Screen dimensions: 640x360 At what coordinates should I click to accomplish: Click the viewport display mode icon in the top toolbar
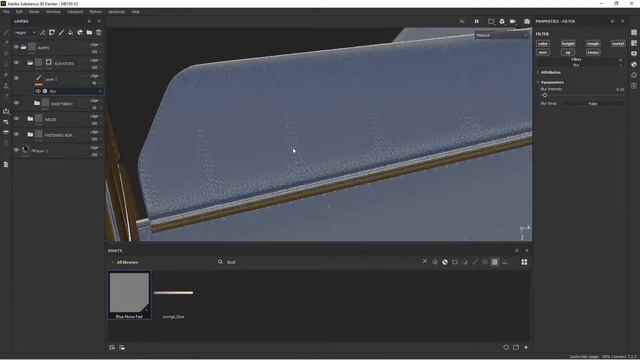click(491, 21)
